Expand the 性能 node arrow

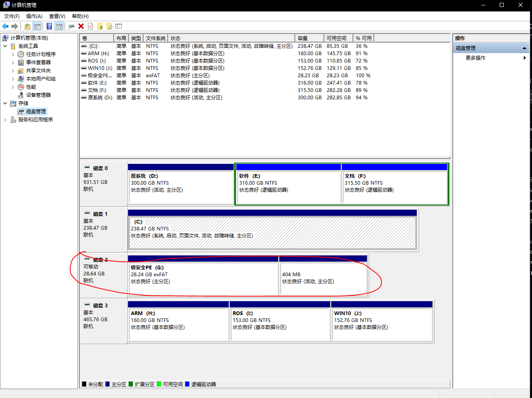pyautogui.click(x=13, y=87)
